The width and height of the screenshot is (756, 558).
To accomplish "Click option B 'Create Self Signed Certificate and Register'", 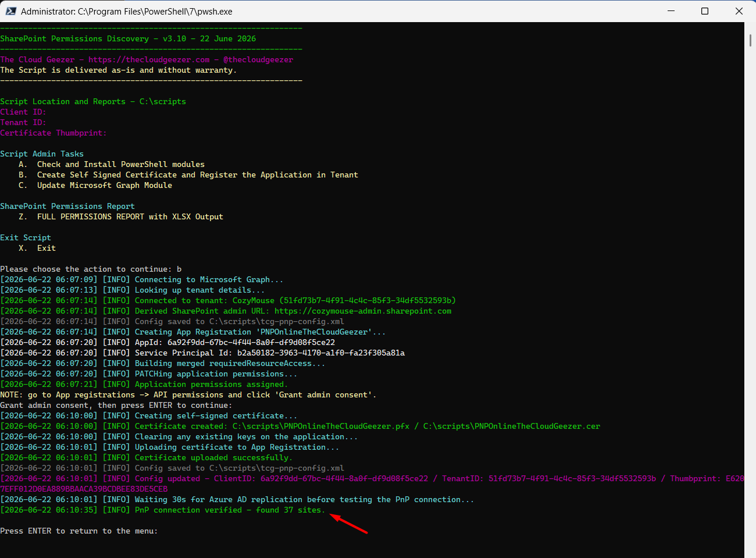I will pyautogui.click(x=188, y=175).
